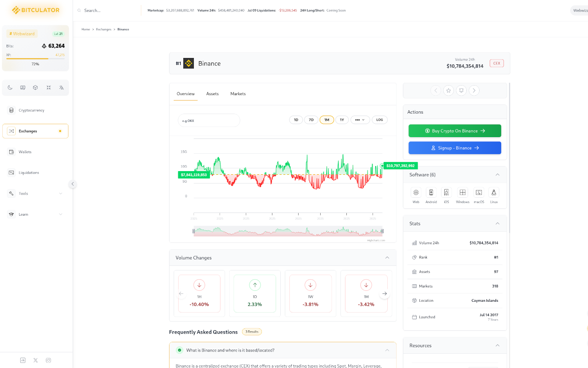Open the language translation icon
This screenshot has width=588, height=368.
(61, 87)
